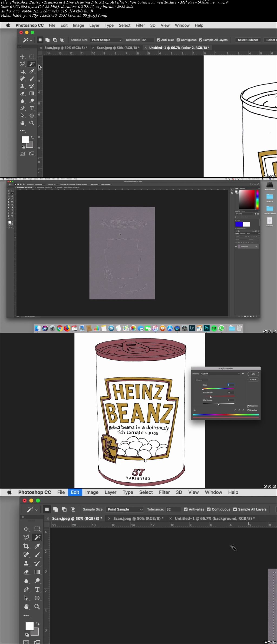Toggle Contiguous checkbox in 00:02:40 frame
This screenshot has height=644, width=277.
tap(209, 509)
